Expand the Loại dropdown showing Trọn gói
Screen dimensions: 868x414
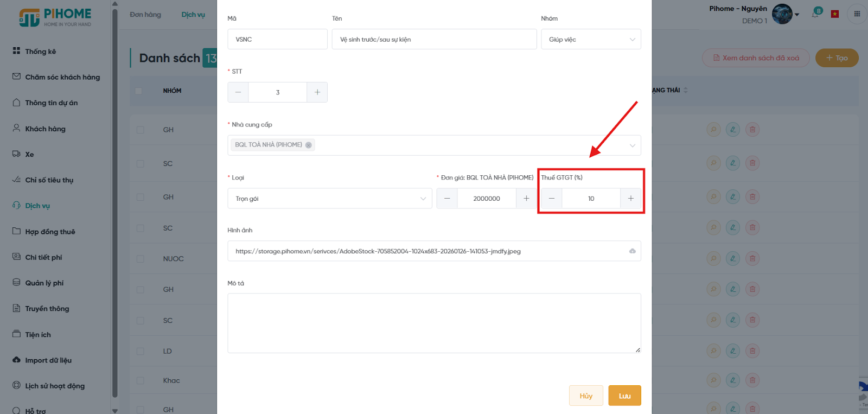click(x=329, y=199)
